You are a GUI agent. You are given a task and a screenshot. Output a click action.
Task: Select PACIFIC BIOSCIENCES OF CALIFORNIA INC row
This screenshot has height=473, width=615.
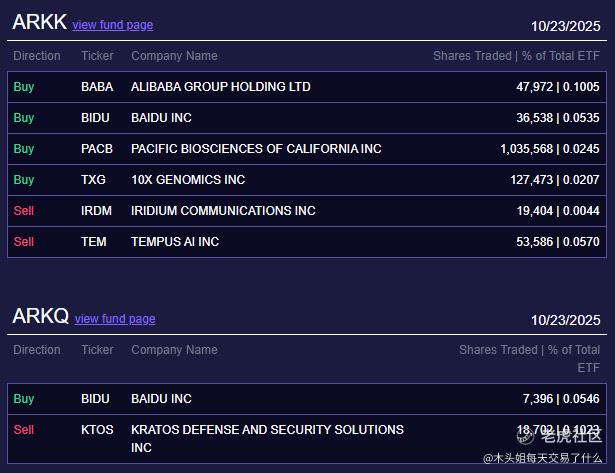256,149
